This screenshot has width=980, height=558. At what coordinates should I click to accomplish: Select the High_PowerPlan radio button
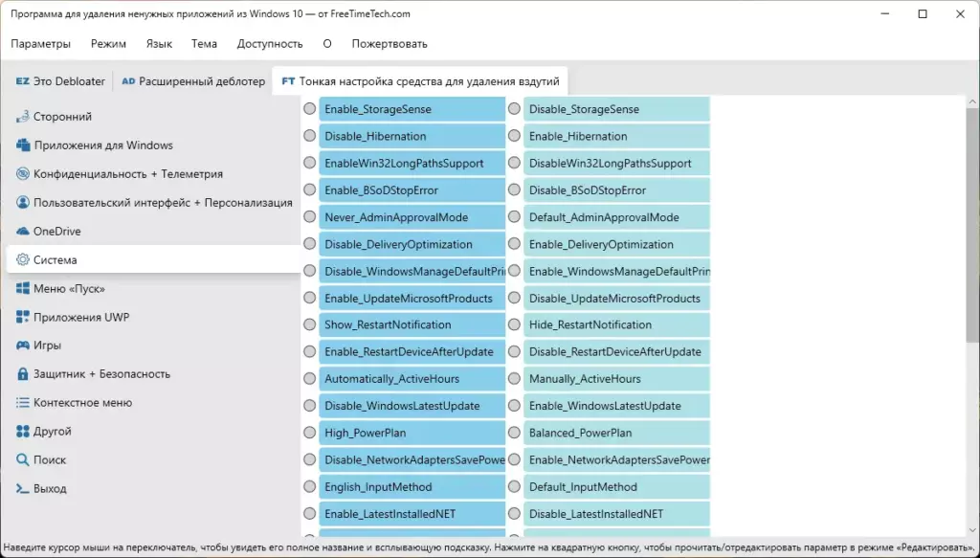tap(309, 433)
